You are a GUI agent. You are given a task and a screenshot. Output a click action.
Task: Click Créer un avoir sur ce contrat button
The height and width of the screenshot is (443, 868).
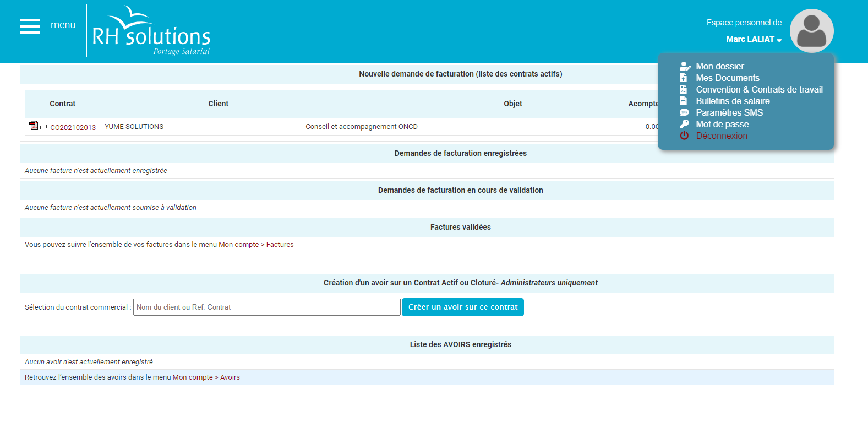pyautogui.click(x=463, y=307)
